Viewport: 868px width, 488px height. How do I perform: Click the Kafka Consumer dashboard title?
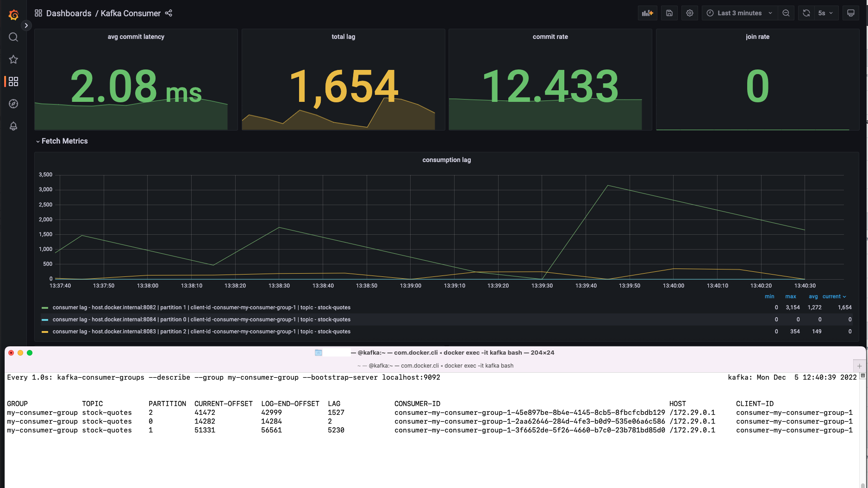[131, 13]
